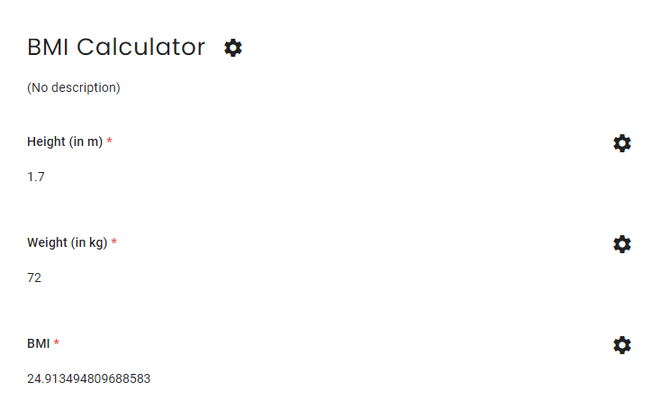Select the Weight (in kg) field label

[x=67, y=243]
